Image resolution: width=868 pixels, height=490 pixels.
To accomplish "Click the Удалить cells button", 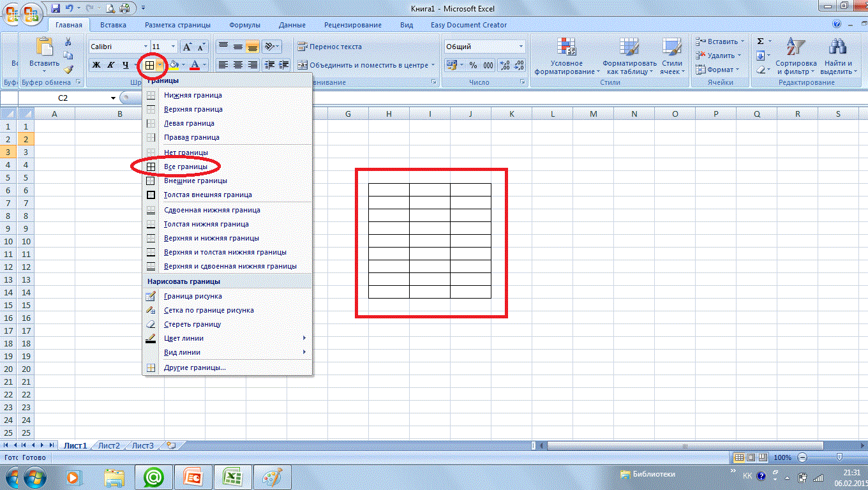I will (x=718, y=56).
